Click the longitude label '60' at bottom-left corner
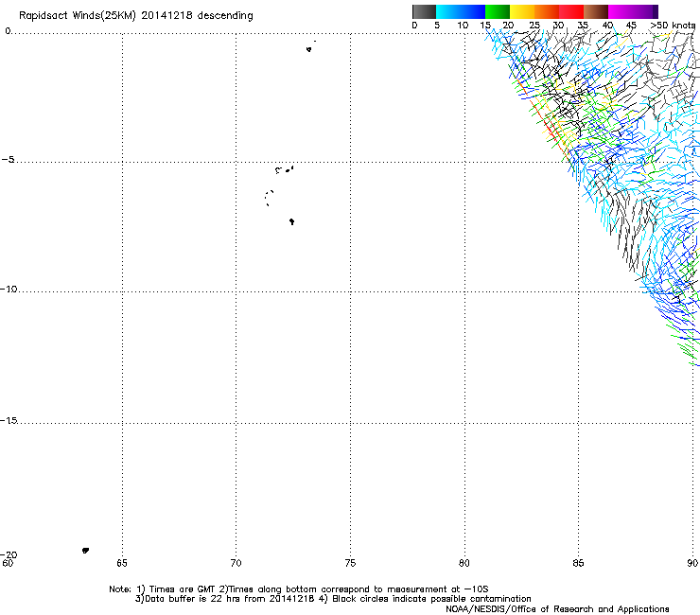 tap(8, 563)
